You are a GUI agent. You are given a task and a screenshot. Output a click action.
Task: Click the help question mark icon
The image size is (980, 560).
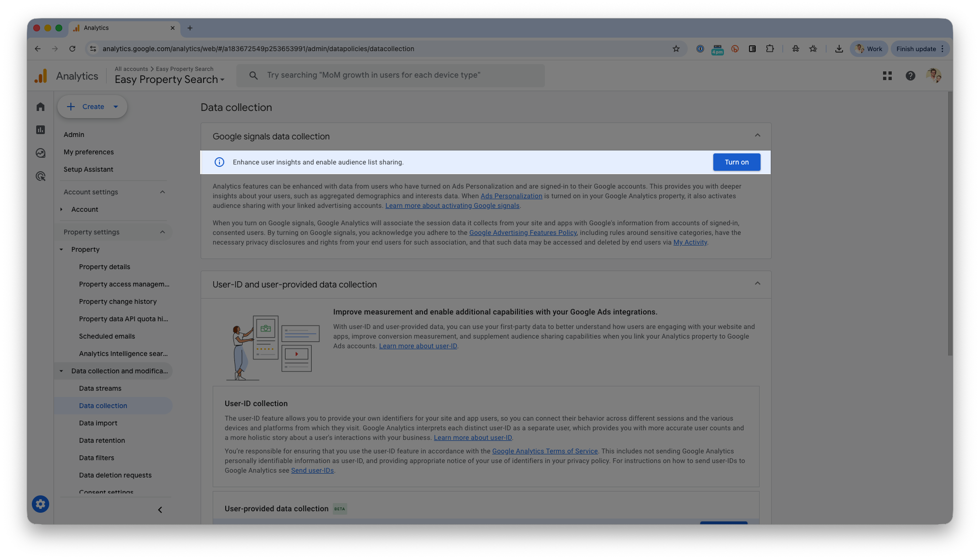point(910,76)
